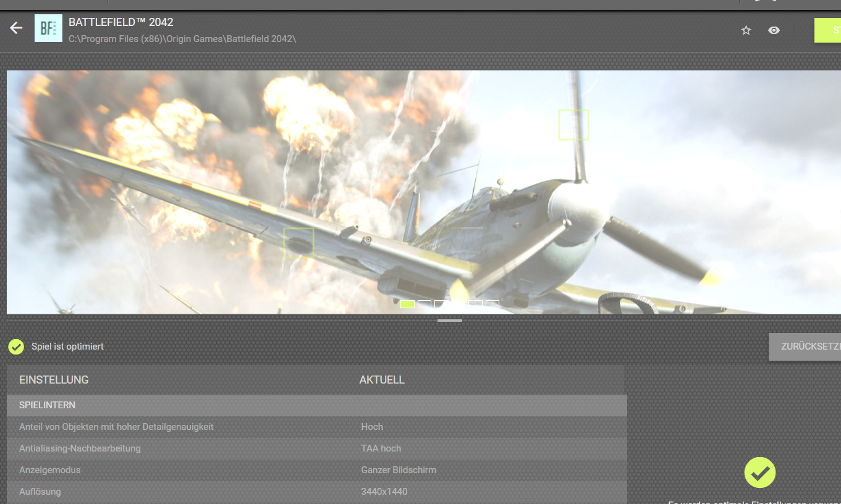
Task: Select the 'Antialiasing-Nachbearbeitung' setting row
Action: (317, 448)
